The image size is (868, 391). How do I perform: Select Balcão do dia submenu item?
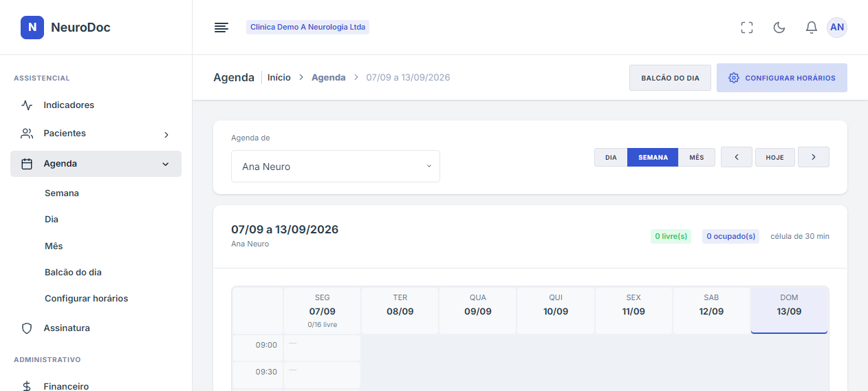point(73,273)
